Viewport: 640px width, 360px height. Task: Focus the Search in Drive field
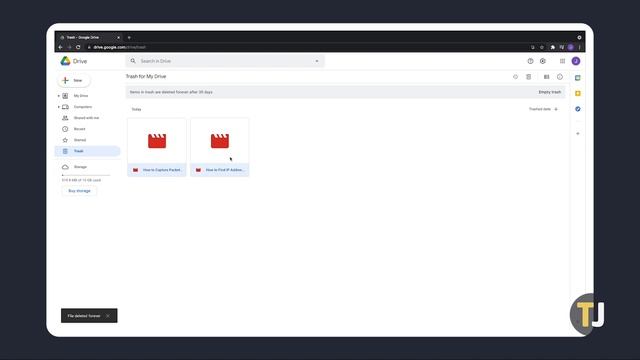point(225,61)
